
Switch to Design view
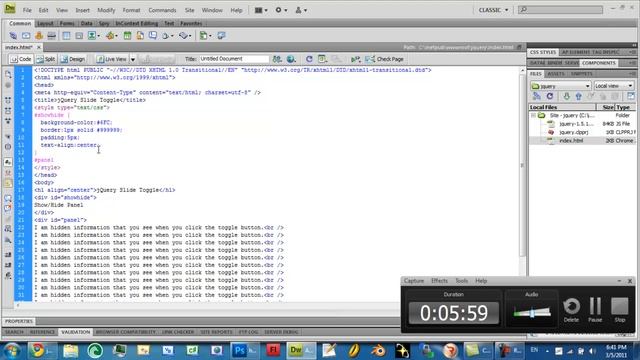click(x=73, y=59)
